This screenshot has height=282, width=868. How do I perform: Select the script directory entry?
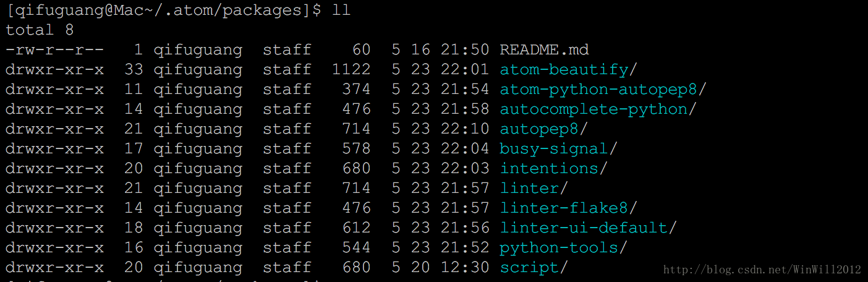tap(529, 267)
